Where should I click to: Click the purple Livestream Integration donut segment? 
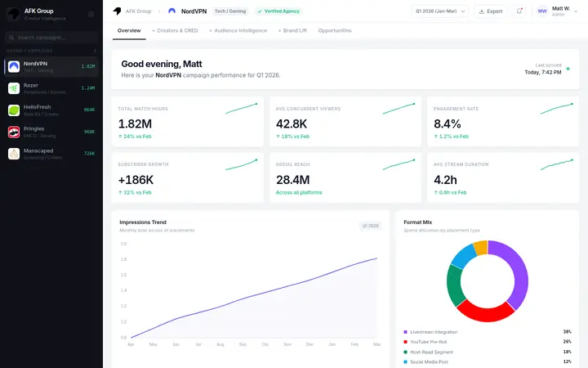[x=519, y=271]
